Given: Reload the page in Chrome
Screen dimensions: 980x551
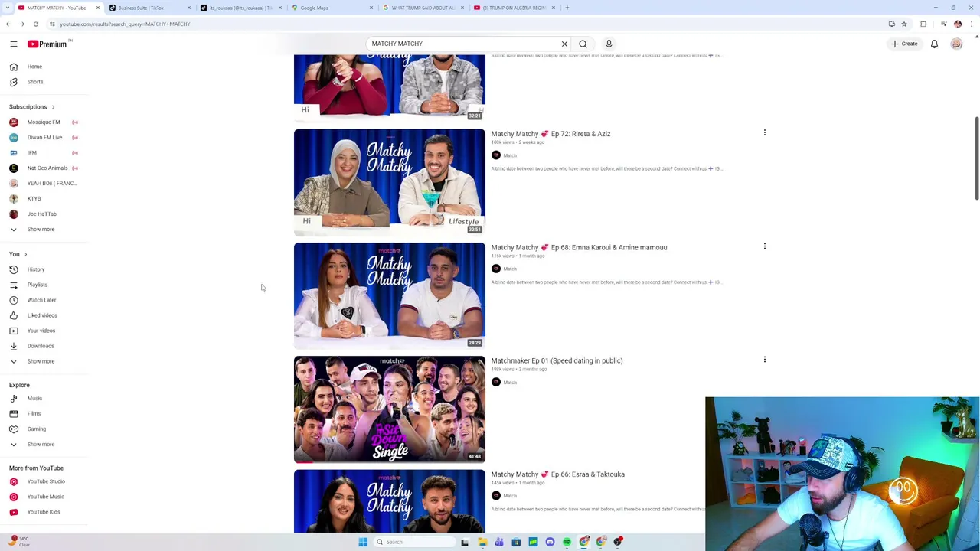Looking at the screenshot, I should pos(35,24).
